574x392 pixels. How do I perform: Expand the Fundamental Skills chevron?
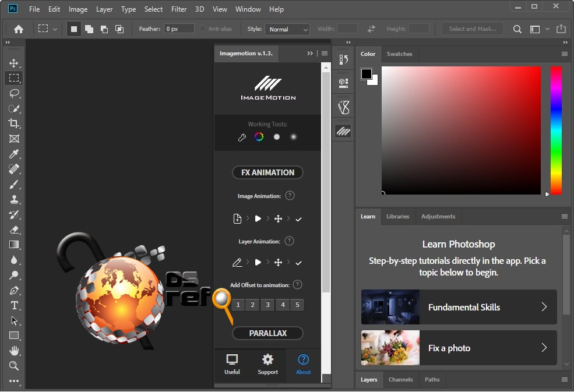[x=544, y=307]
